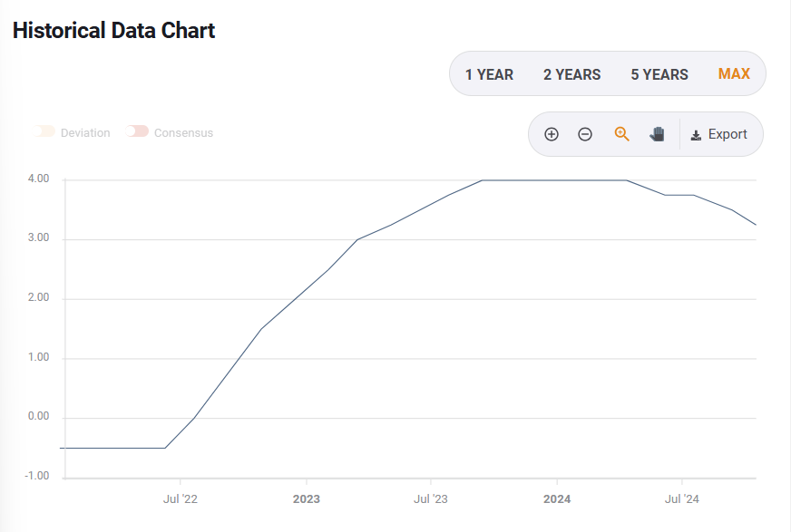Toggle the Consensus series switch

[x=138, y=132]
